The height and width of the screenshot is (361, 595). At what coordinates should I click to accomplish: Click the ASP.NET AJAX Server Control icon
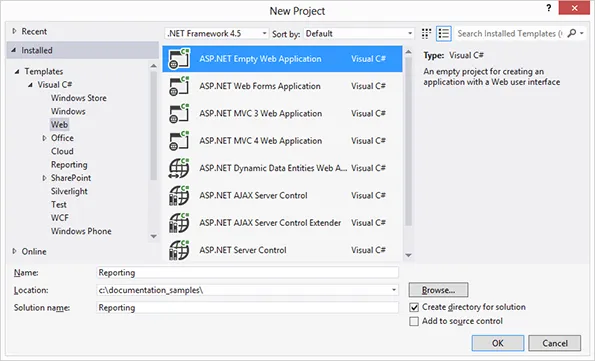179,195
